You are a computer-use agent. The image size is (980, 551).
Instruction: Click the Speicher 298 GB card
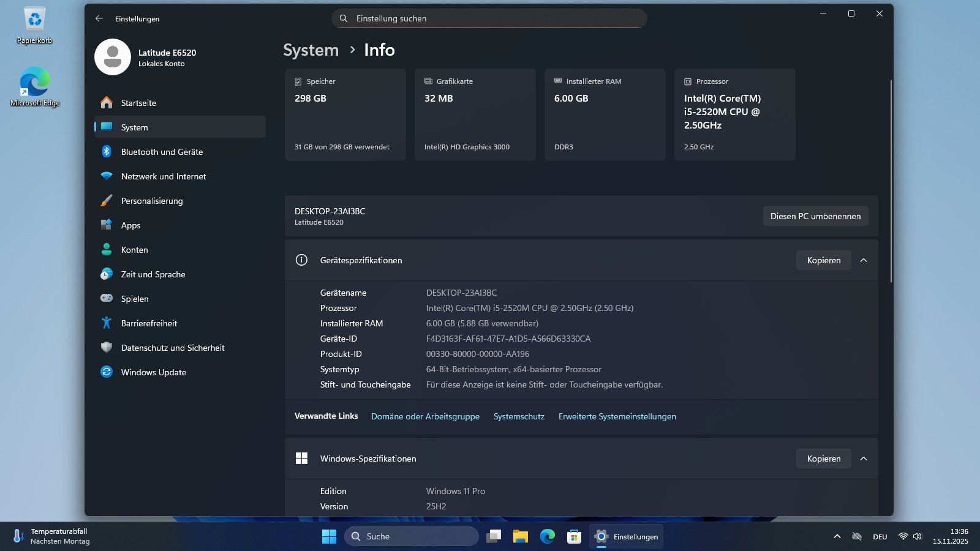pos(345,114)
